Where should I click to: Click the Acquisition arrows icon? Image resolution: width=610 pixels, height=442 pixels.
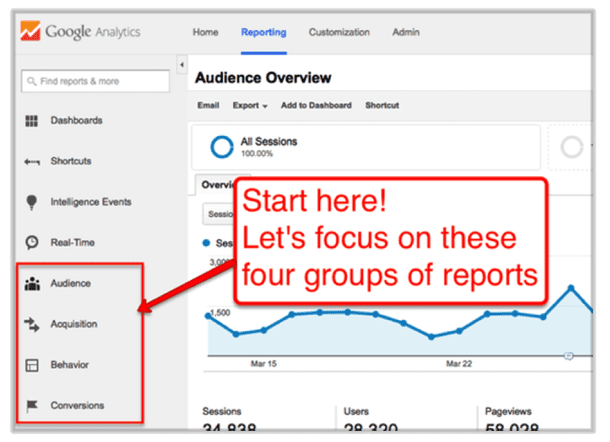pos(32,324)
